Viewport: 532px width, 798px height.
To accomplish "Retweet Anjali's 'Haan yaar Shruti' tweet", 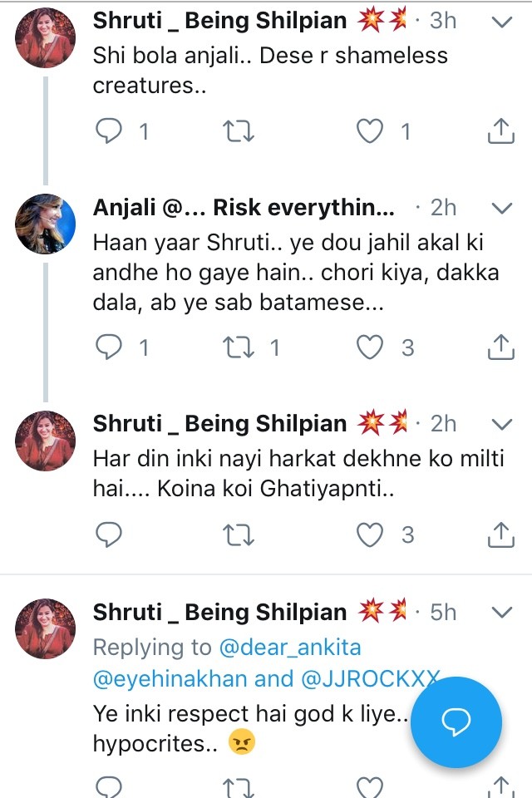I will coord(239,347).
